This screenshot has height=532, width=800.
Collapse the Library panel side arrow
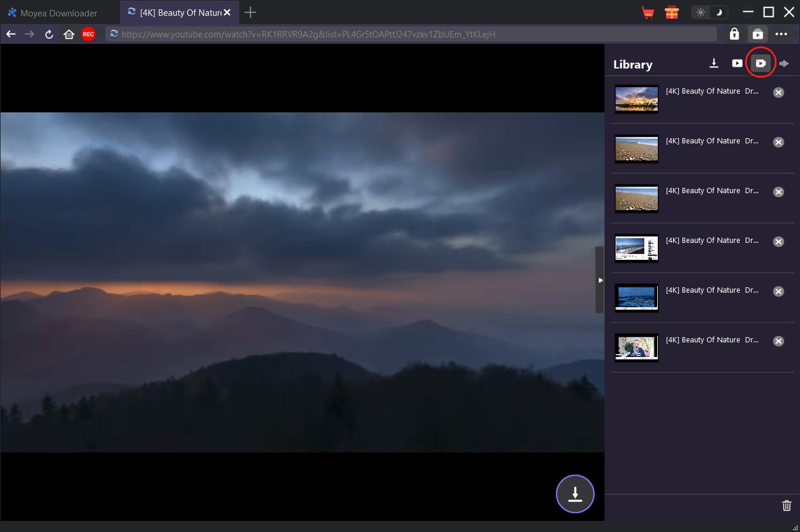[x=600, y=280]
